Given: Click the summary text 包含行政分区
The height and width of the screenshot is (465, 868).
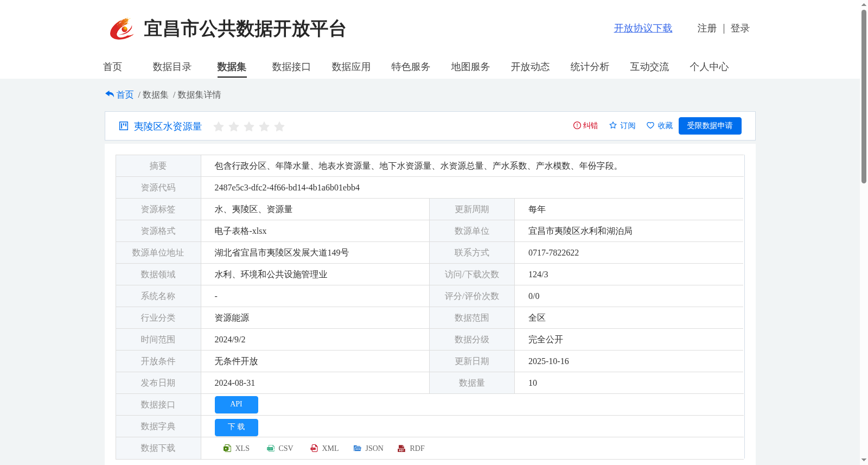Looking at the screenshot, I should pyautogui.click(x=240, y=166).
